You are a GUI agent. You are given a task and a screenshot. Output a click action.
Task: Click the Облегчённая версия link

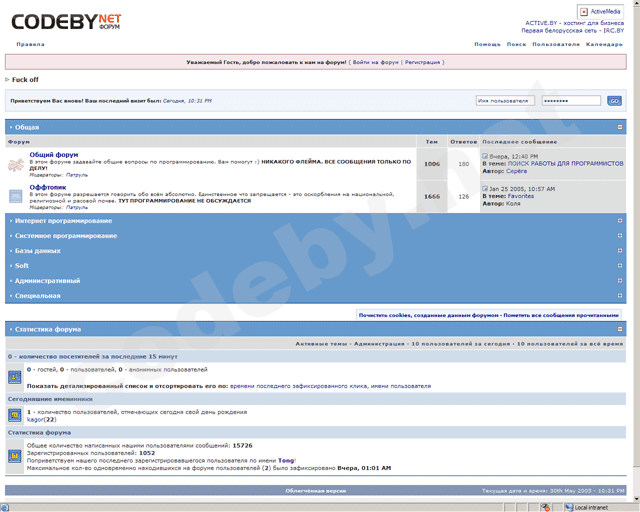point(316,491)
